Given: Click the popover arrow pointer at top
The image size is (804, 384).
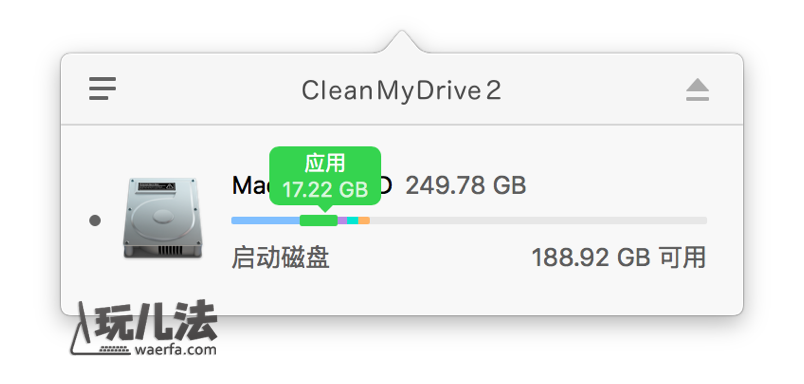Looking at the screenshot, I should (x=401, y=42).
